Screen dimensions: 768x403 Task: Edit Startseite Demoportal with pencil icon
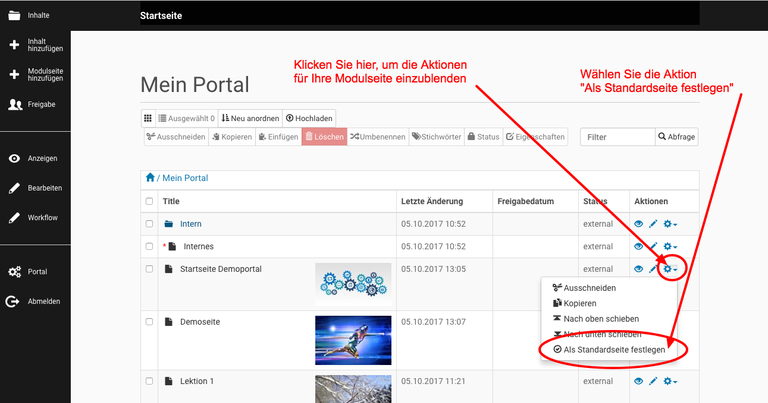pyautogui.click(x=653, y=269)
